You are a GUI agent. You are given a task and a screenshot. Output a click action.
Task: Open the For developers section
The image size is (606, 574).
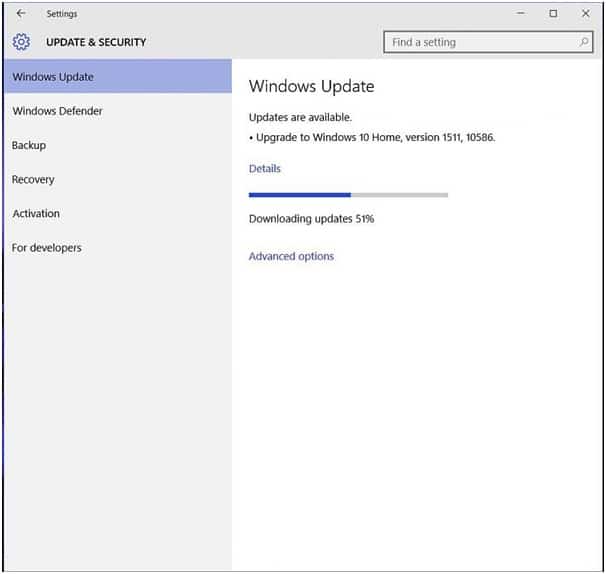tap(118, 248)
